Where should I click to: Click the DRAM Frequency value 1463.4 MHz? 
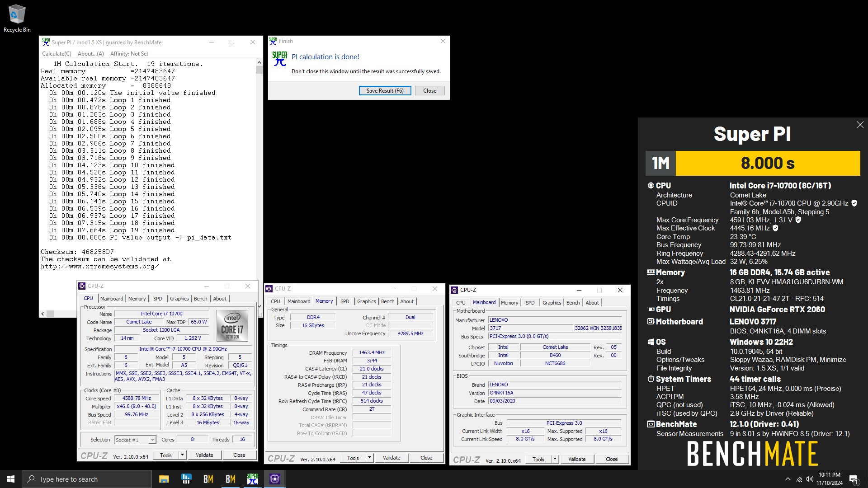click(x=372, y=353)
